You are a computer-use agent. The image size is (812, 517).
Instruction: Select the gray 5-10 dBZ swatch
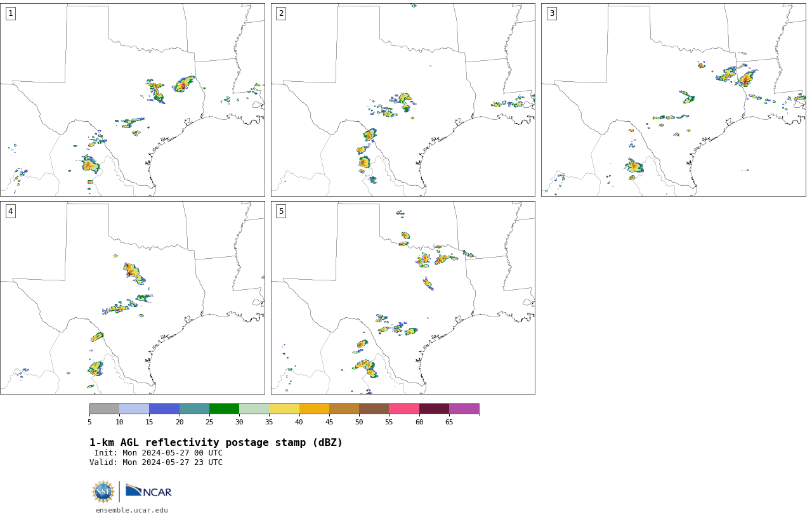coord(104,409)
